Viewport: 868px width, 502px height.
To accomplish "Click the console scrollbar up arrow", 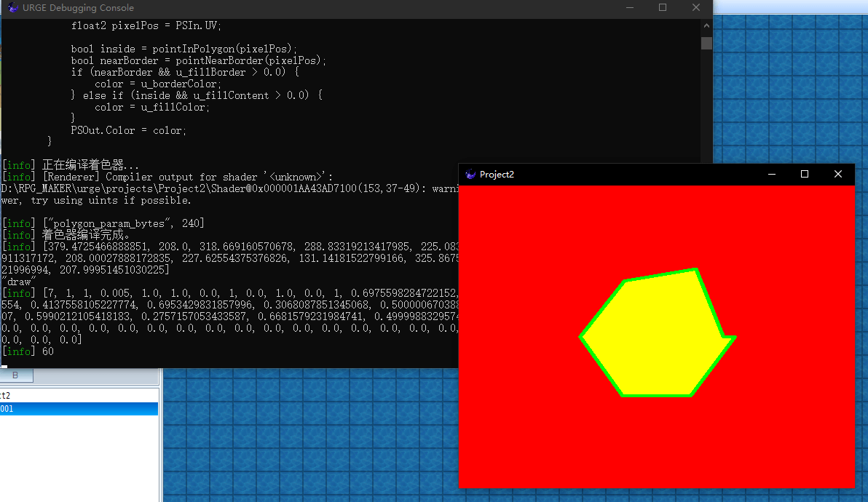I will click(706, 26).
